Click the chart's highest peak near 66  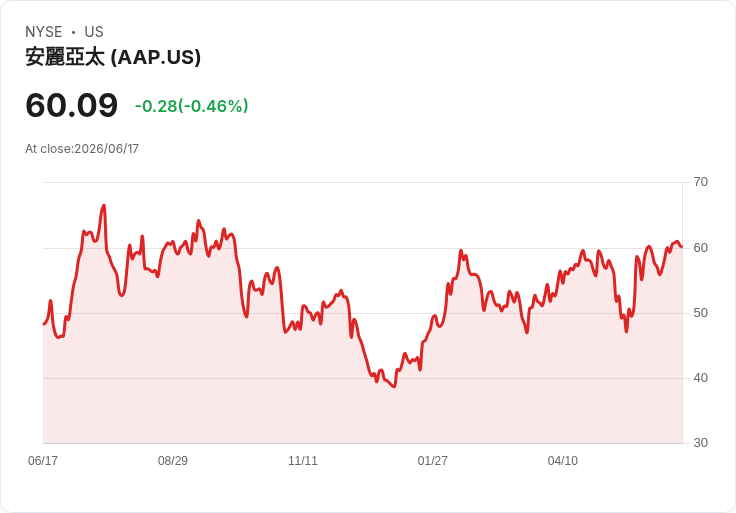(x=104, y=206)
